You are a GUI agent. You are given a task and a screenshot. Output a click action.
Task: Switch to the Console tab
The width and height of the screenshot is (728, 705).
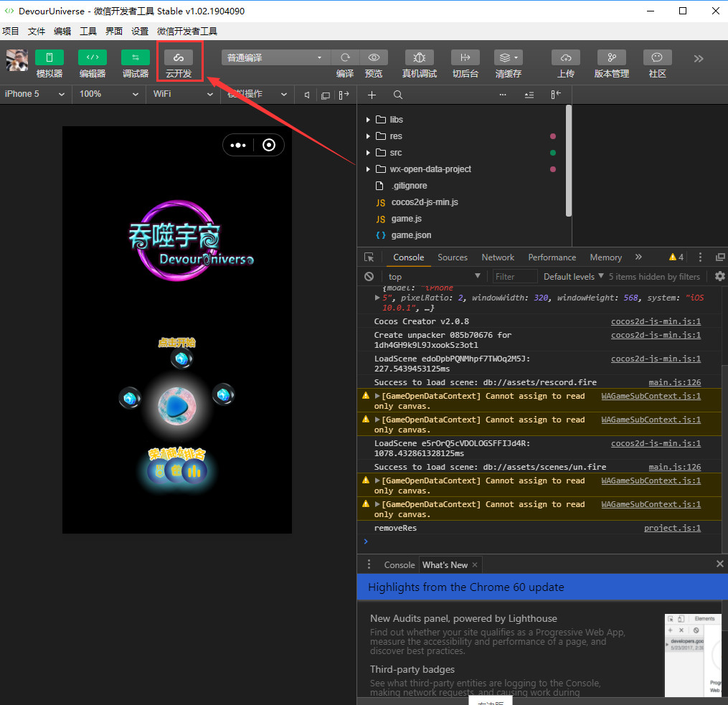[x=409, y=257]
